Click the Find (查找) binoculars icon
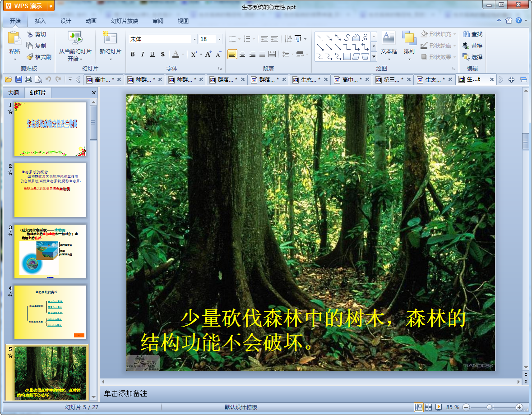The width and height of the screenshot is (532, 415). point(466,34)
